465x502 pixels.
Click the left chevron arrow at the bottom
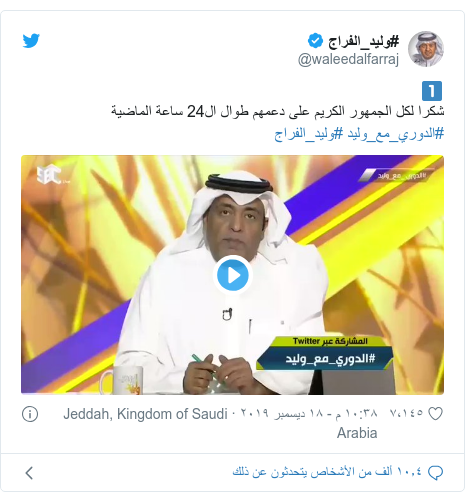(x=29, y=473)
